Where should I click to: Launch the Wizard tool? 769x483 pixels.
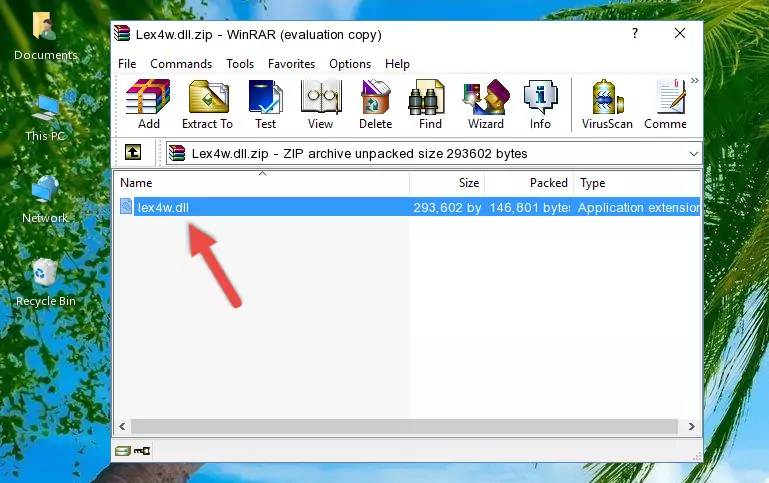click(x=486, y=104)
